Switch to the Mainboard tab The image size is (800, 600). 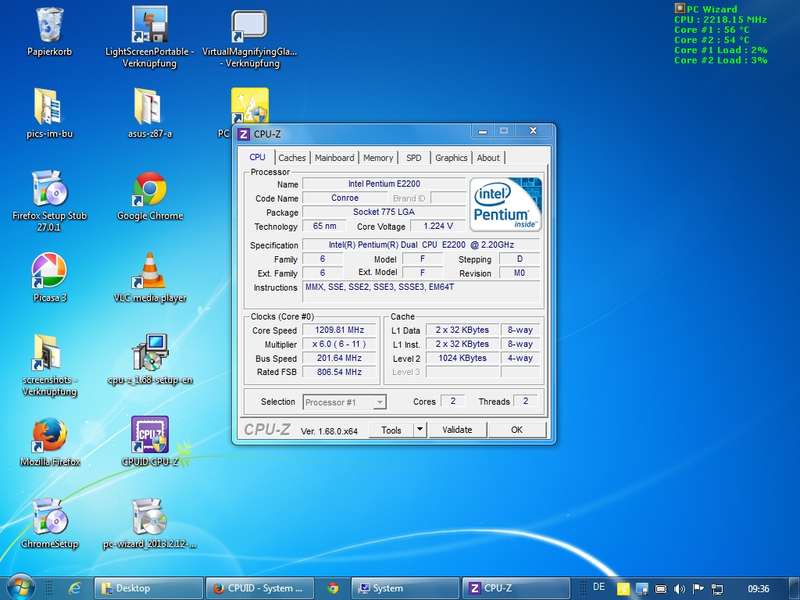click(x=334, y=158)
